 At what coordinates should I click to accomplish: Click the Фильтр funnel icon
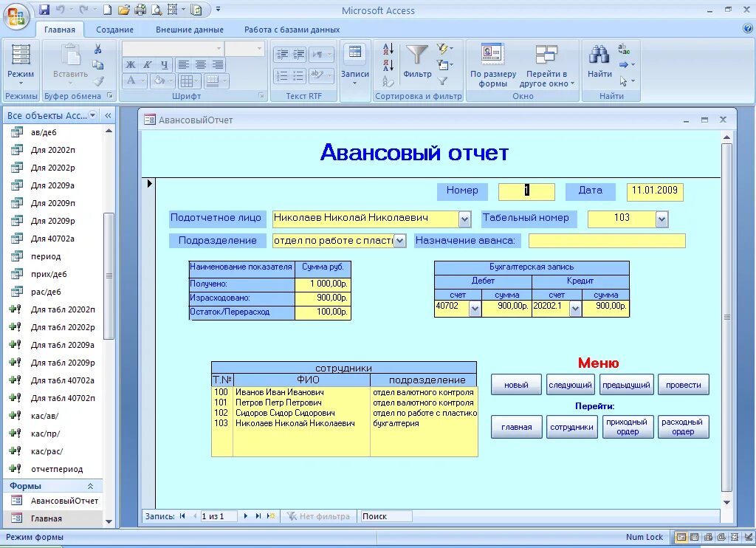[x=417, y=55]
